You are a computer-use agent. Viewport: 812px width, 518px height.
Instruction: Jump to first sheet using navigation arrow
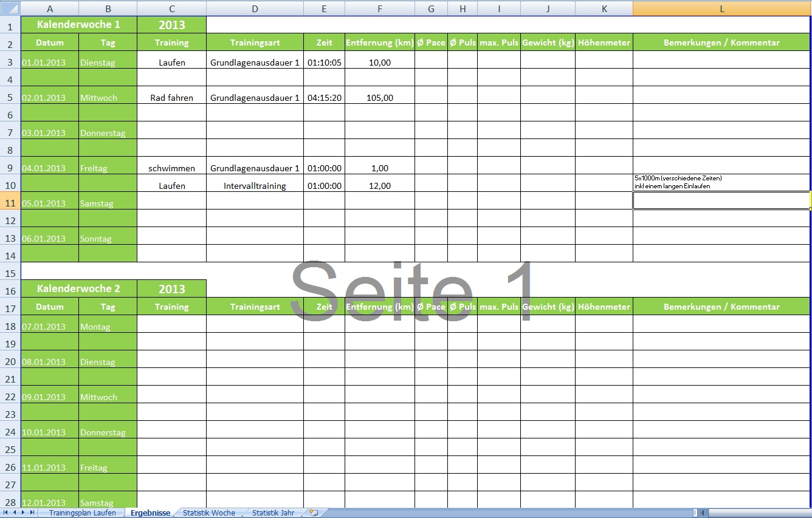[x=6, y=513]
